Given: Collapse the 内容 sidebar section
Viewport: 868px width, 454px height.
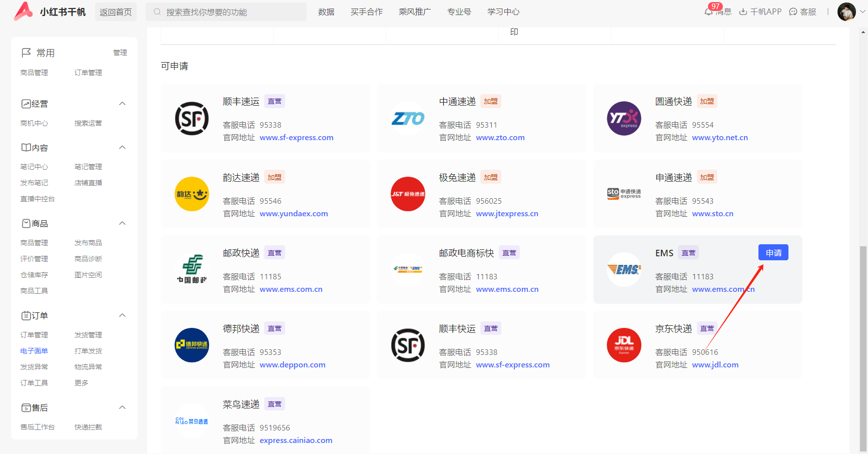Looking at the screenshot, I should [122, 147].
